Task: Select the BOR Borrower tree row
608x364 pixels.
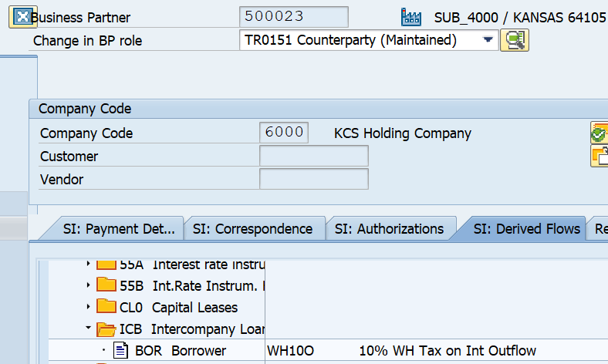Action: tap(181, 351)
